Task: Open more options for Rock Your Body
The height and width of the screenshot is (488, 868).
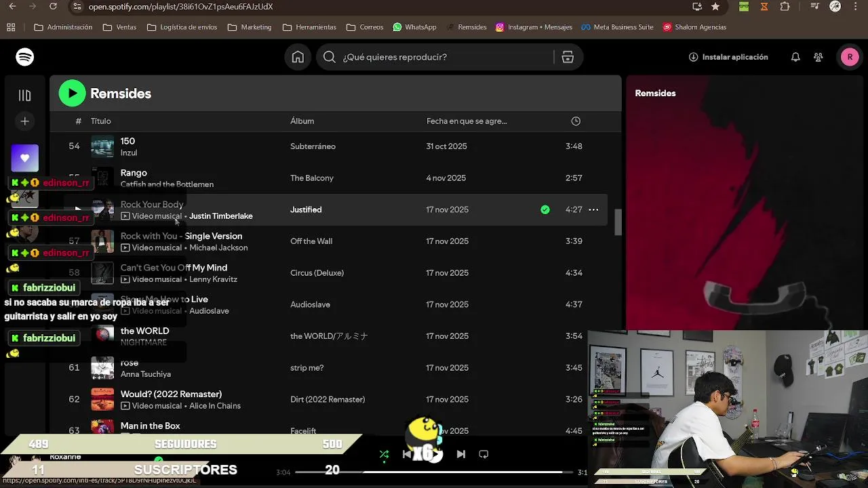Action: [x=593, y=209]
